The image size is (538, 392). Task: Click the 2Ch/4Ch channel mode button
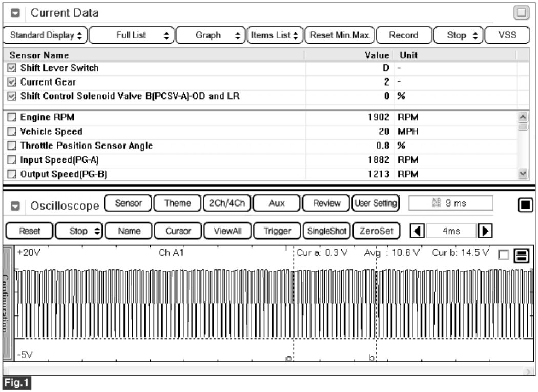point(227,203)
